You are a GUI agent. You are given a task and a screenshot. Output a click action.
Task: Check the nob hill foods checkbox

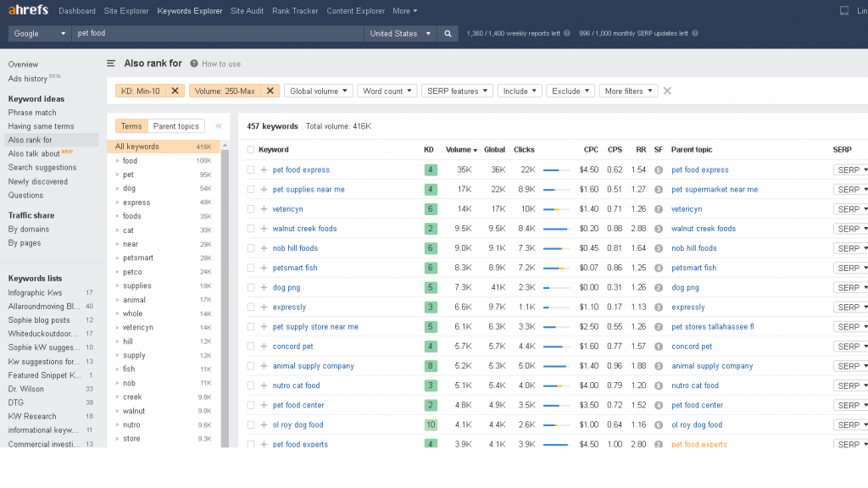[x=251, y=248]
